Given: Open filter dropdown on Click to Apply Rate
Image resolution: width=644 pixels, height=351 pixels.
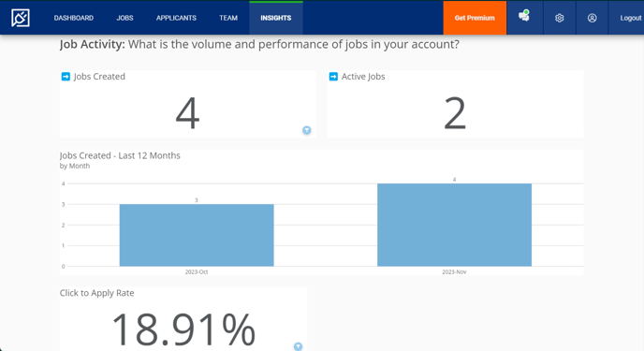Looking at the screenshot, I should coord(299,346).
